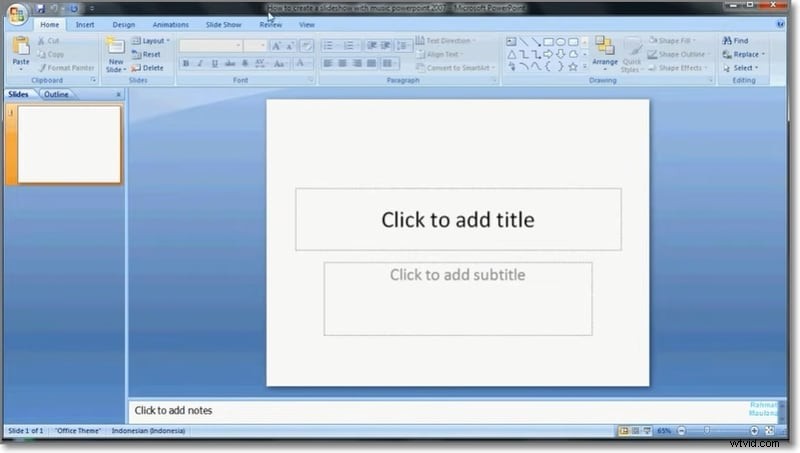This screenshot has height=453, width=800.
Task: Open the Animations ribbon tab
Action: pyautogui.click(x=170, y=24)
